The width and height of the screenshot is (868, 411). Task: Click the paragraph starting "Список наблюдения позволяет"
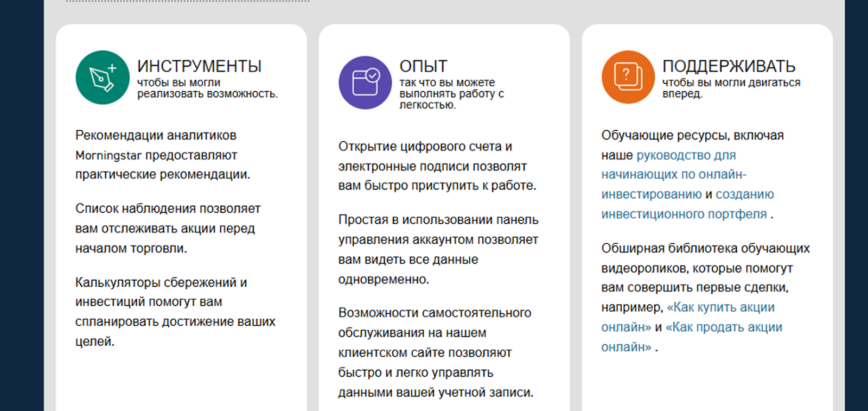[168, 229]
